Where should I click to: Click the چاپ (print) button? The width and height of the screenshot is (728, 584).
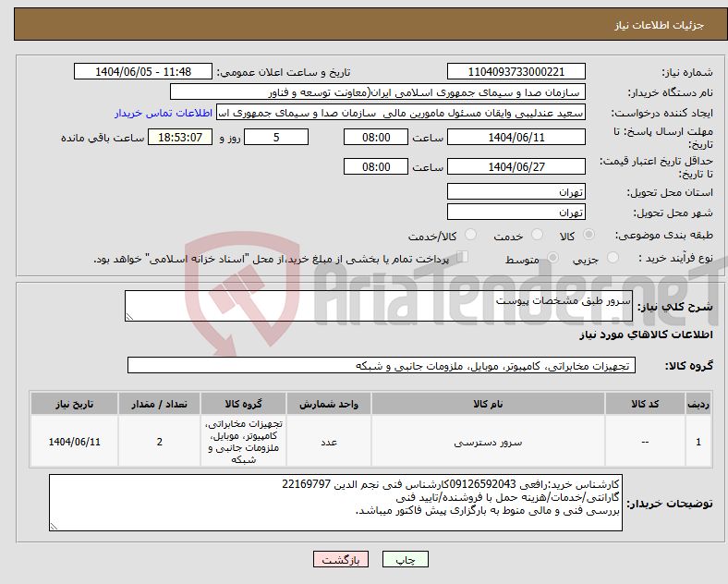click(405, 560)
